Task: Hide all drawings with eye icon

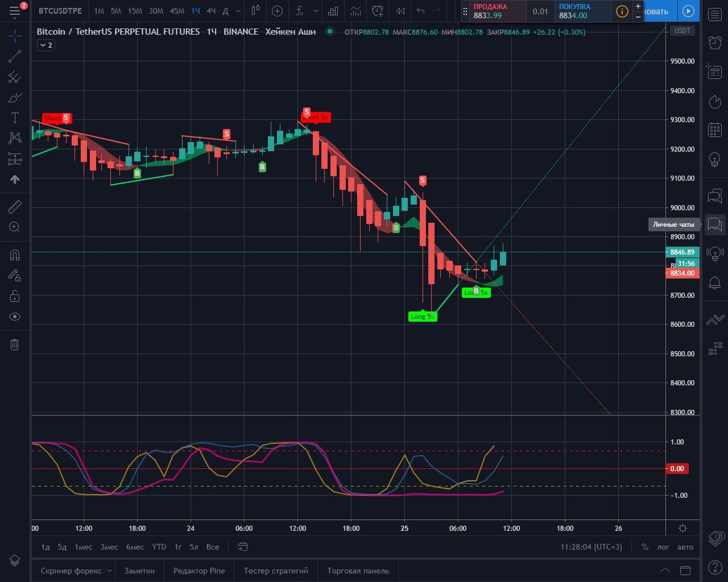Action: (15, 317)
